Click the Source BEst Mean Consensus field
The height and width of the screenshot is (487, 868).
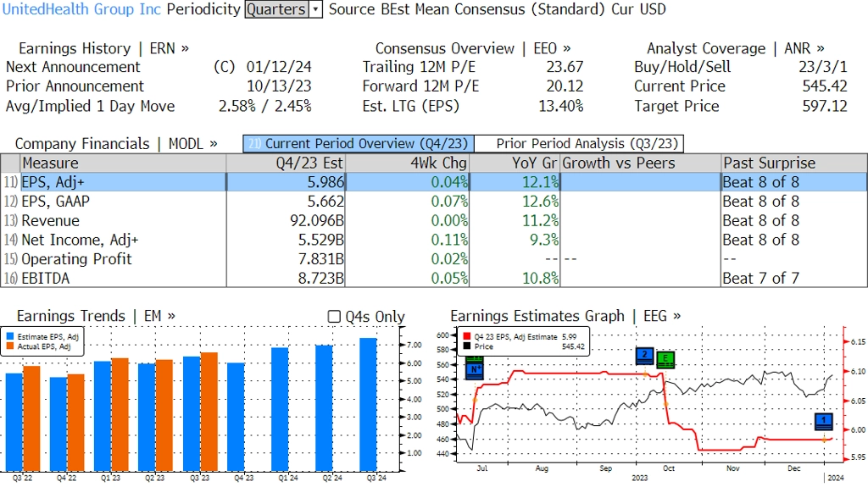(466, 9)
